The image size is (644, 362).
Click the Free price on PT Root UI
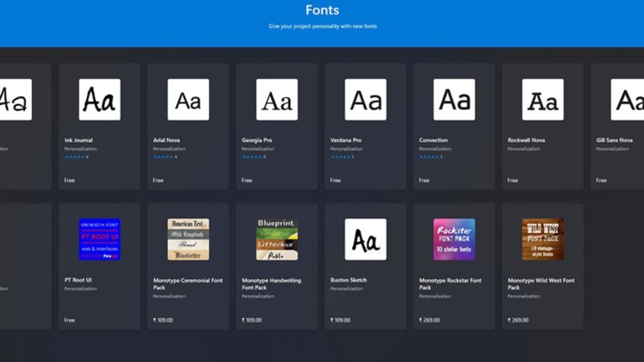click(x=69, y=320)
